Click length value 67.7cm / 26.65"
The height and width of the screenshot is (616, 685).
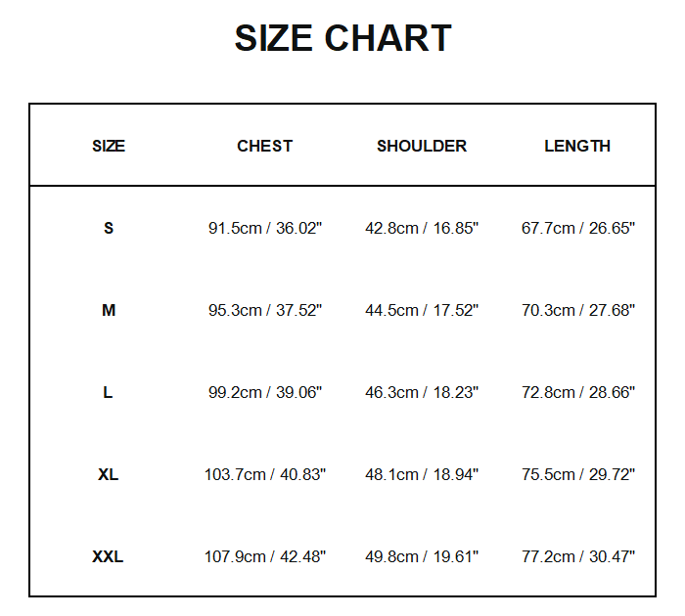click(x=578, y=228)
